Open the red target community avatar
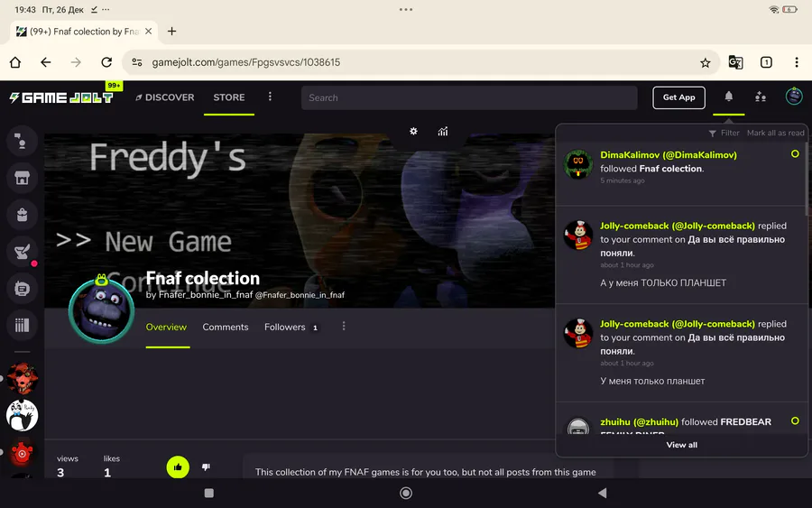The height and width of the screenshot is (508, 812). (x=22, y=453)
